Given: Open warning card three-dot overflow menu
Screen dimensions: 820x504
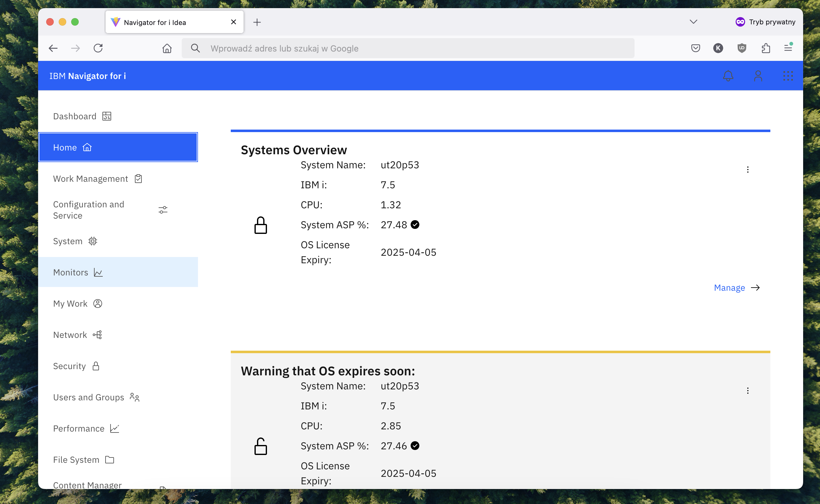Looking at the screenshot, I should [x=748, y=391].
